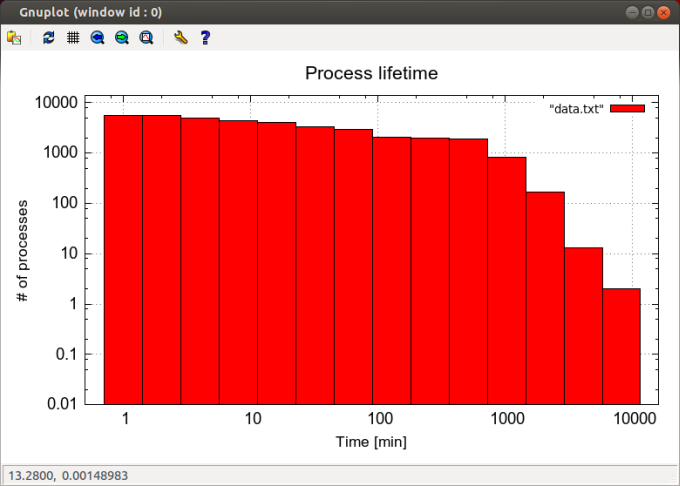
Task: Toggle the "data.txt" legend entry
Action: coord(577,109)
